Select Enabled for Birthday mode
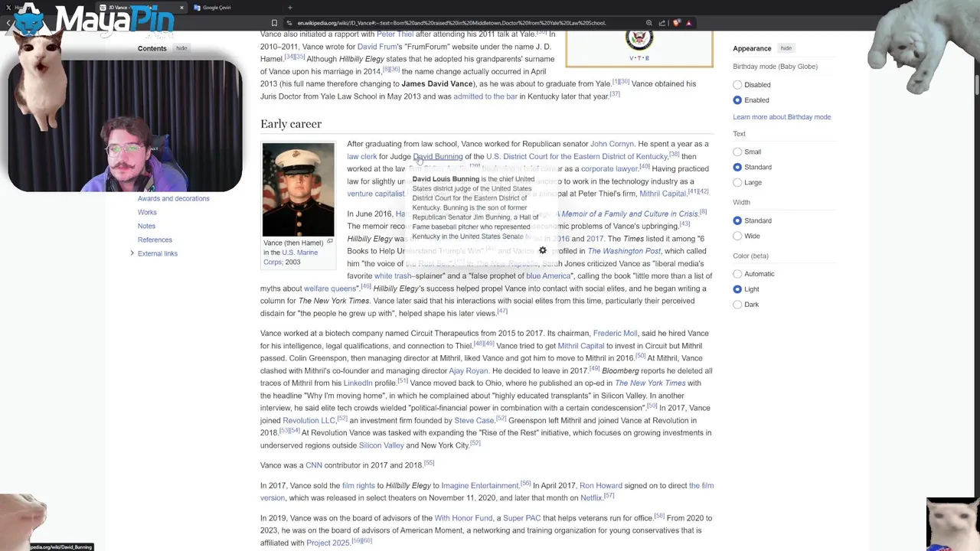The width and height of the screenshot is (980, 551). pos(737,100)
